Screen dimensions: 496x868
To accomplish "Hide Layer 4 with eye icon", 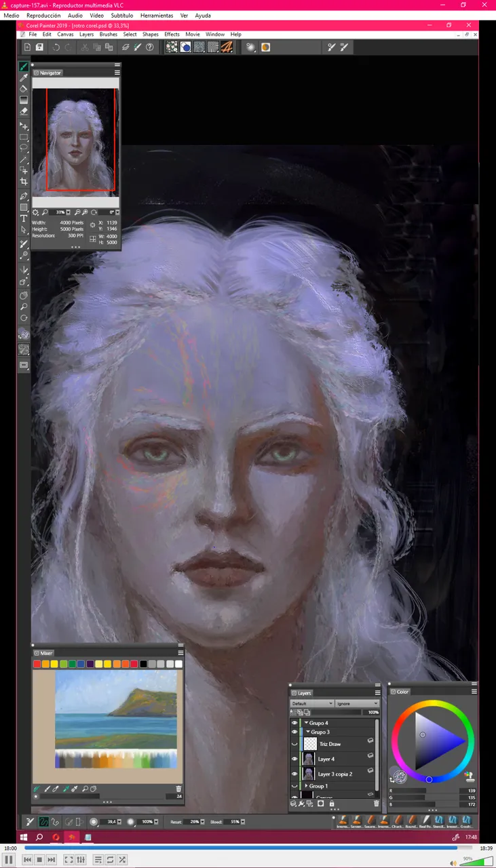I will click(x=294, y=759).
